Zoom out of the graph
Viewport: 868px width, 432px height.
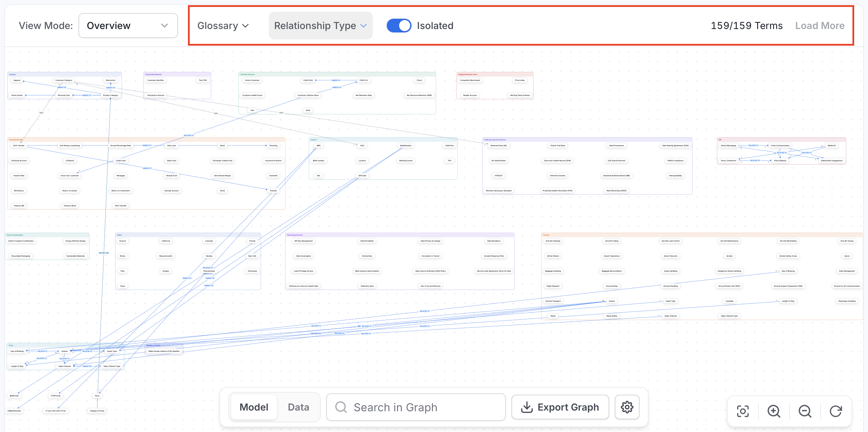(805, 411)
